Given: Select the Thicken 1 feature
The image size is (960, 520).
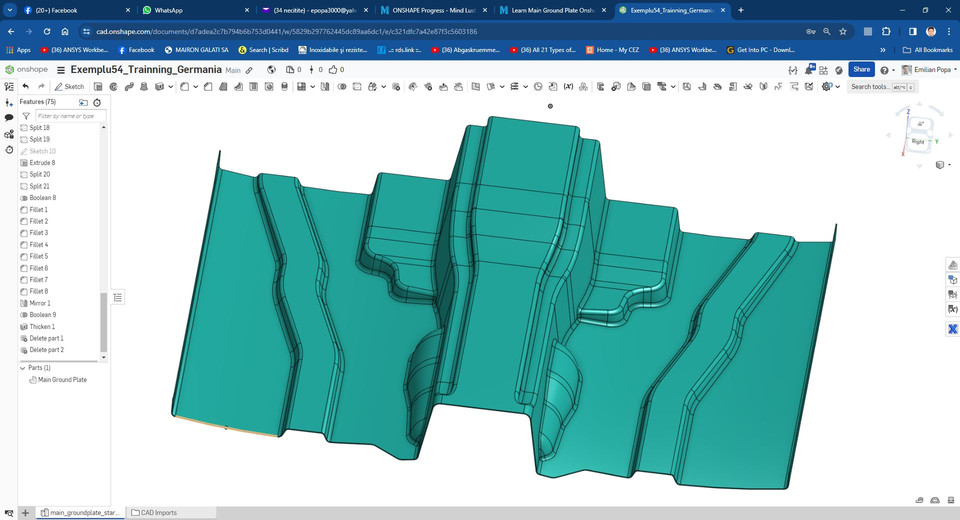Looking at the screenshot, I should [42, 326].
